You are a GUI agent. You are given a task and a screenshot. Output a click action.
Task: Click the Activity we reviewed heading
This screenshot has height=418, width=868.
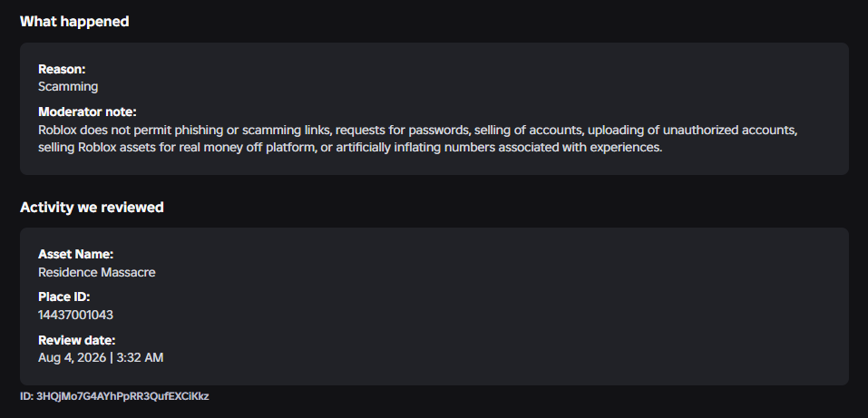coord(92,207)
